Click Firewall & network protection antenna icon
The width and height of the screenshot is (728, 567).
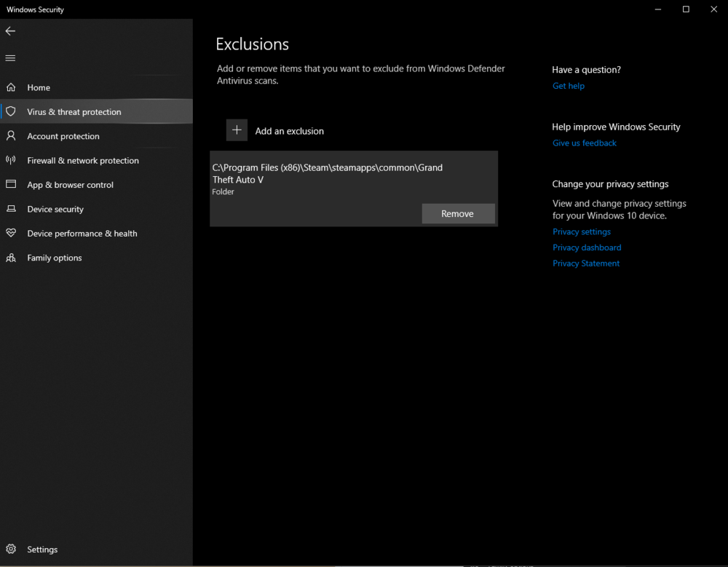(11, 160)
